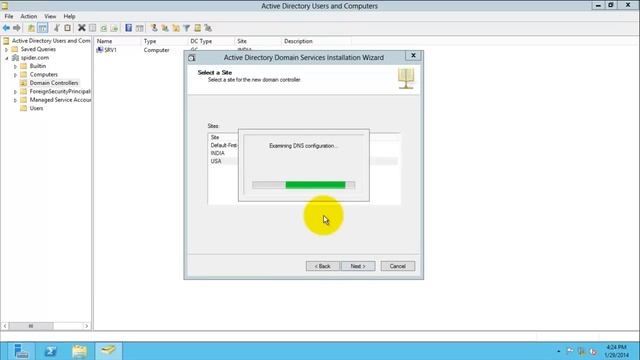Expand the ForeignSecurityPrincipals container
The image size is (640, 360).
point(16,92)
